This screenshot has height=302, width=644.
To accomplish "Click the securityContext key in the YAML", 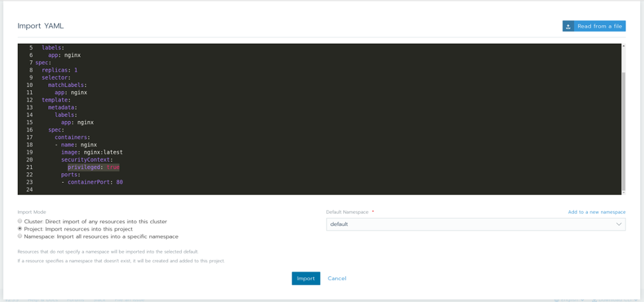I will point(87,160).
